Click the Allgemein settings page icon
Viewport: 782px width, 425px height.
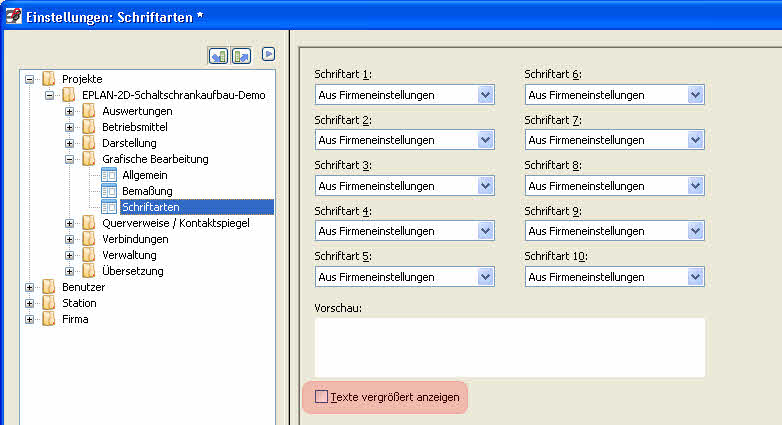(109, 175)
